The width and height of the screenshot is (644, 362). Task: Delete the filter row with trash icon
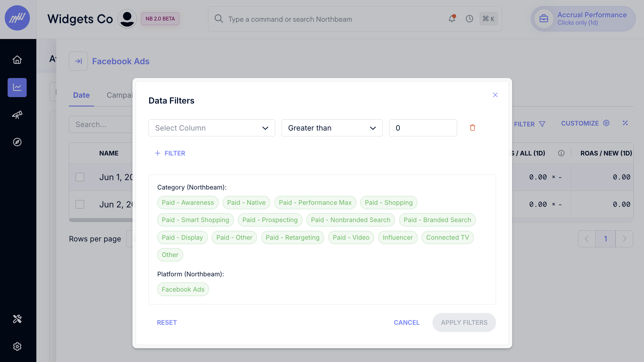click(472, 128)
